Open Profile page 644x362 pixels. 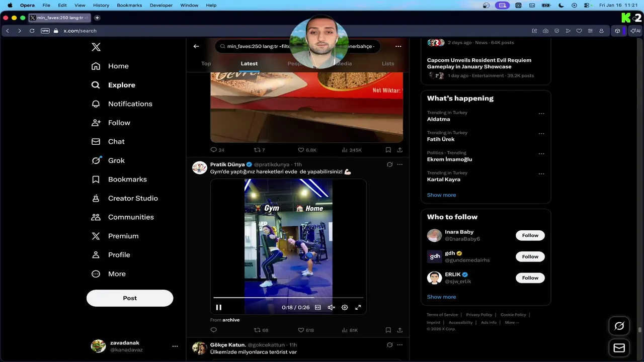click(x=111, y=255)
